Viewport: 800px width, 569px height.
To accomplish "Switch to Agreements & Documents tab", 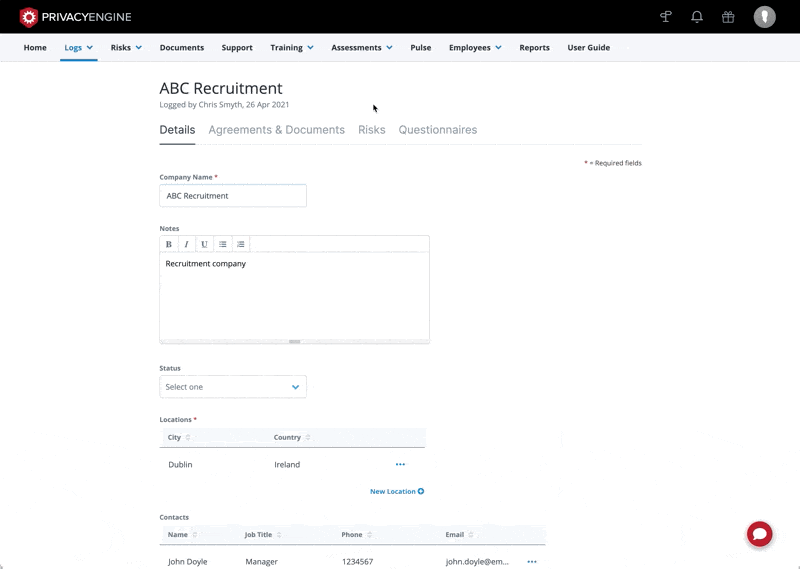I will (277, 130).
